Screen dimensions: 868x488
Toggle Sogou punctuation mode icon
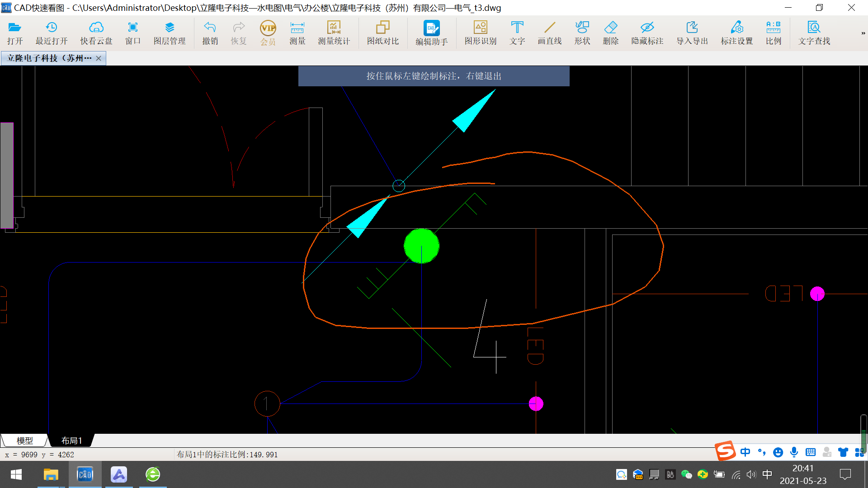click(x=762, y=452)
